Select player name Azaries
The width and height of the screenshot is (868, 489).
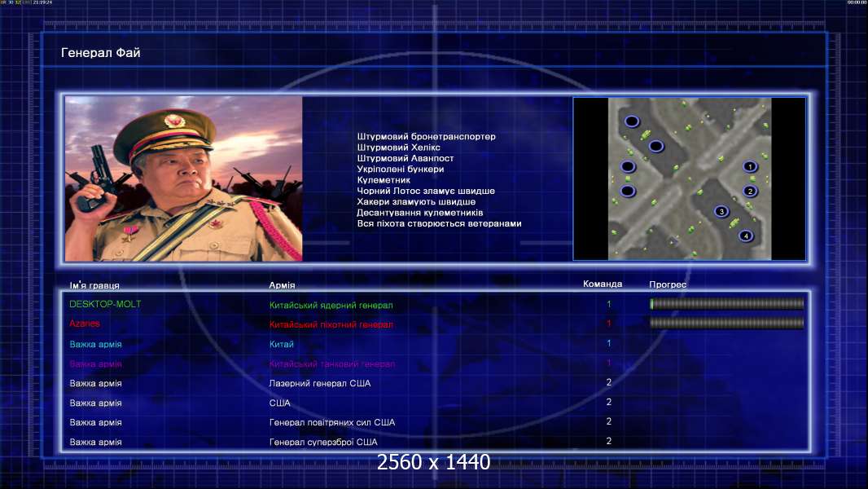(x=85, y=324)
